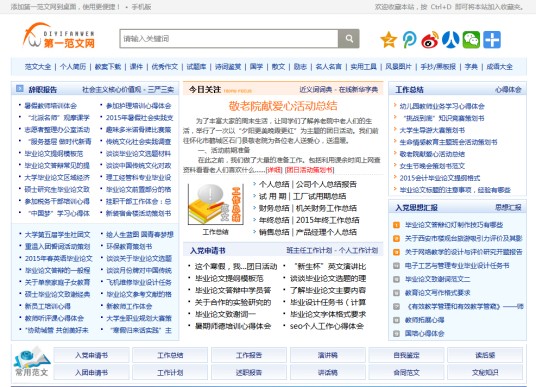
Task: Open 班主任工作计划 header link
Action: click(309, 250)
